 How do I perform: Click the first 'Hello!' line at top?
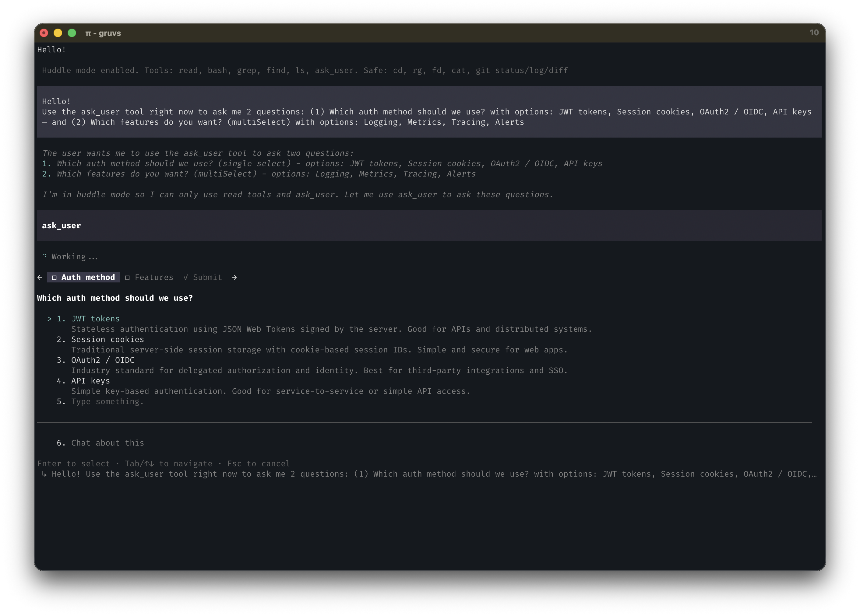(x=51, y=50)
